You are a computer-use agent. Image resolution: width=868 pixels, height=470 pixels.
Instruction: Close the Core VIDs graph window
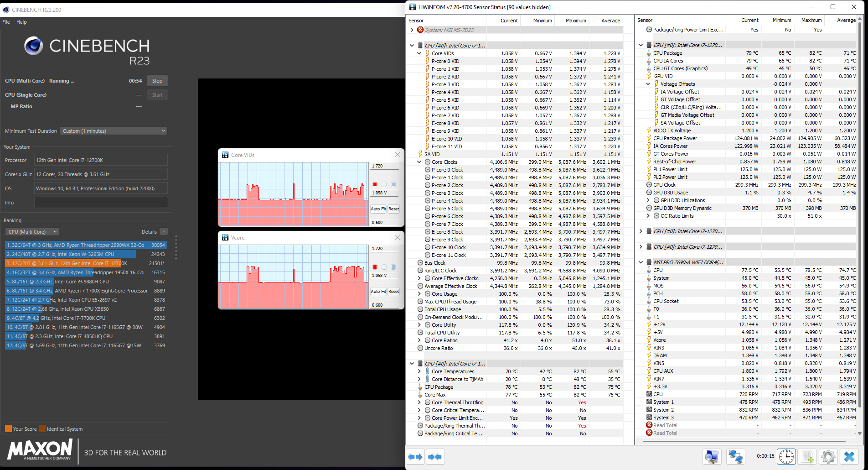coord(398,155)
